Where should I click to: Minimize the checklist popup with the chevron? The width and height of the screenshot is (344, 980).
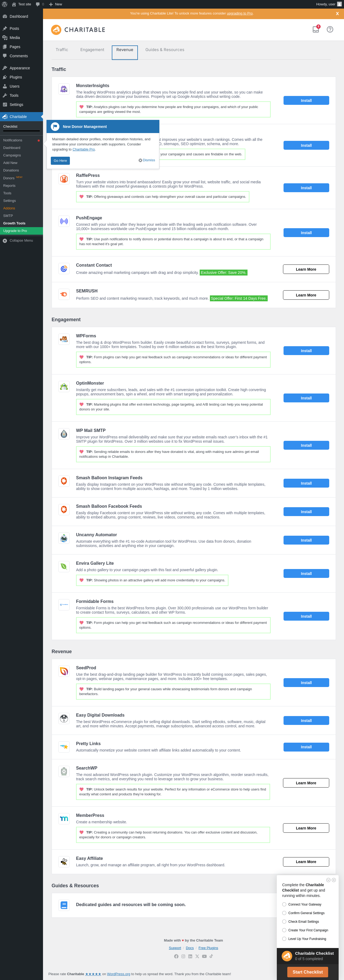328,880
